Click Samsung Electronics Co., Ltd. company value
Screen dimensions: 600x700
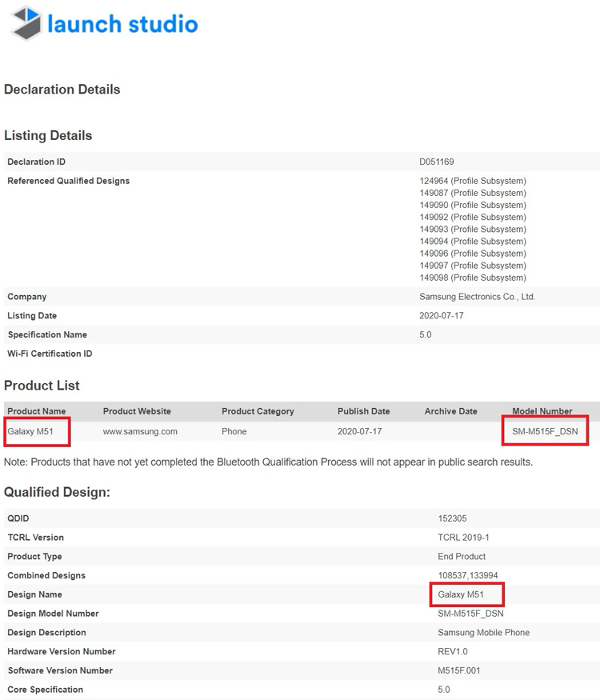click(x=477, y=296)
